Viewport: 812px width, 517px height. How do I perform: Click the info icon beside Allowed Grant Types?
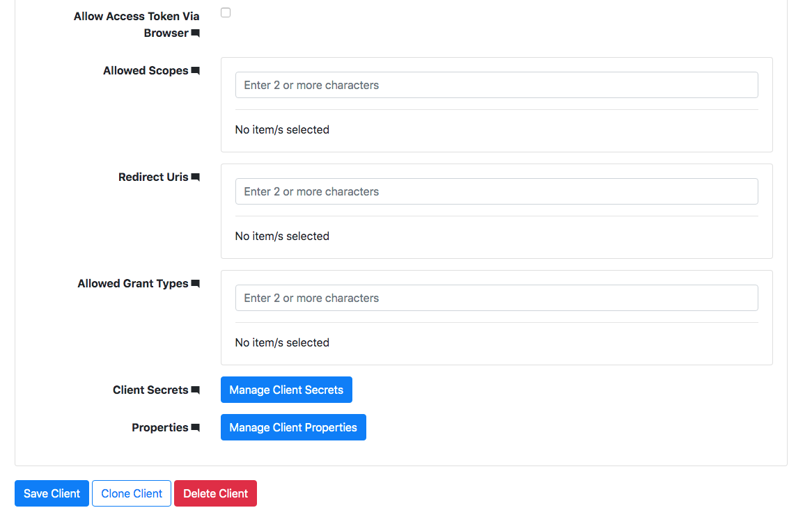(x=196, y=283)
